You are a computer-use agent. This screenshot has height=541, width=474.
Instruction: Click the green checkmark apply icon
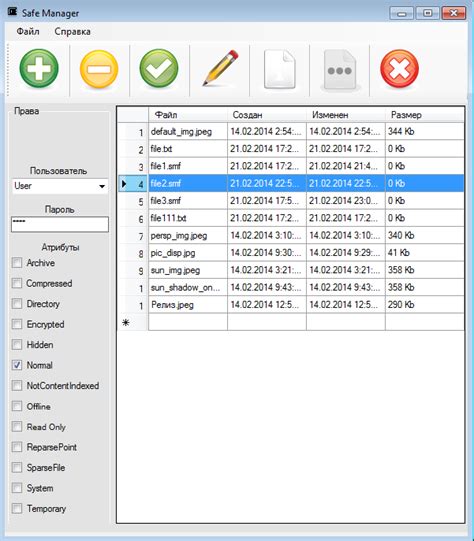[159, 69]
